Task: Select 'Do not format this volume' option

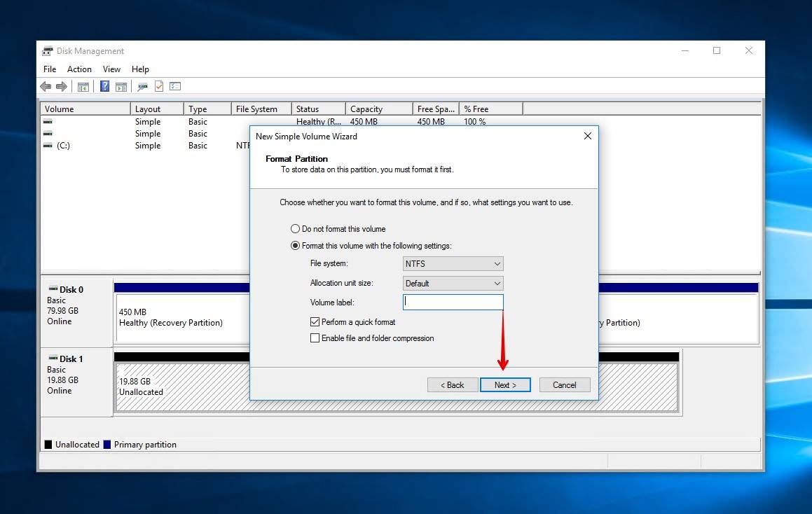Action: point(295,229)
